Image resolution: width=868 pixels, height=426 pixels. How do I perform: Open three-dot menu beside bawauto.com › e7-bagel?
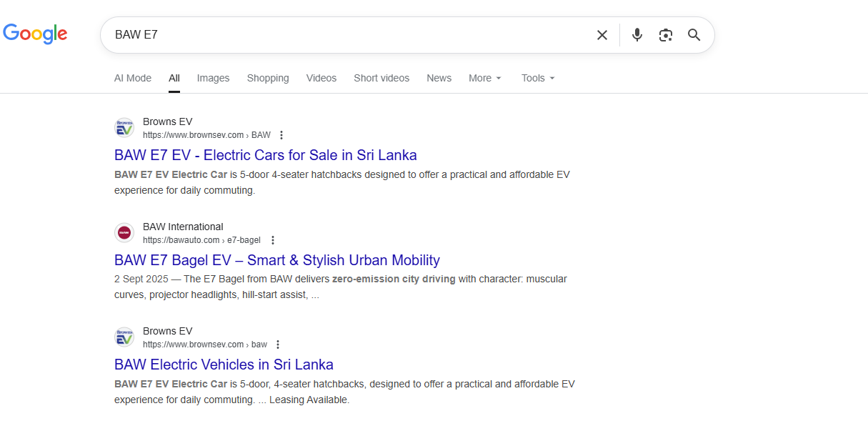point(272,240)
